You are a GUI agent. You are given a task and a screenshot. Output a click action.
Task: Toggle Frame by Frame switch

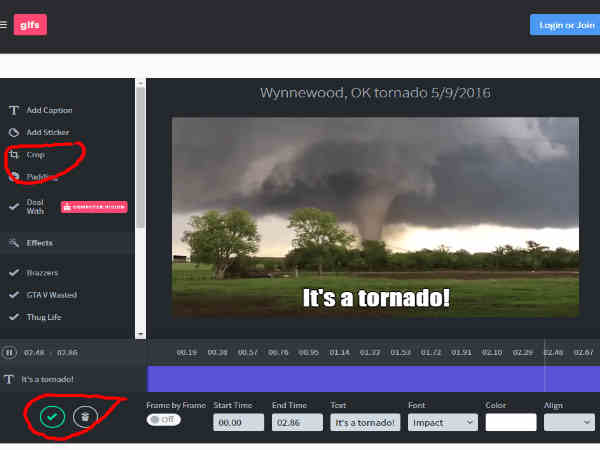pyautogui.click(x=163, y=420)
